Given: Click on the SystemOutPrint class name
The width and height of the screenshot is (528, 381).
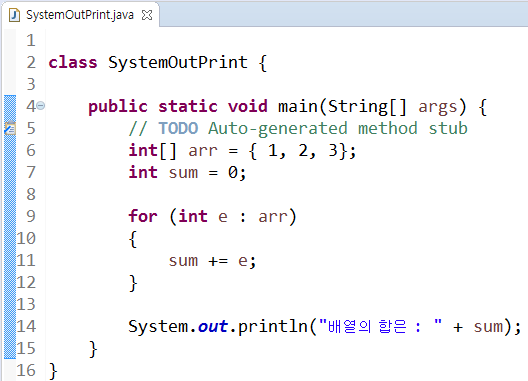Looking at the screenshot, I should coord(178,63).
